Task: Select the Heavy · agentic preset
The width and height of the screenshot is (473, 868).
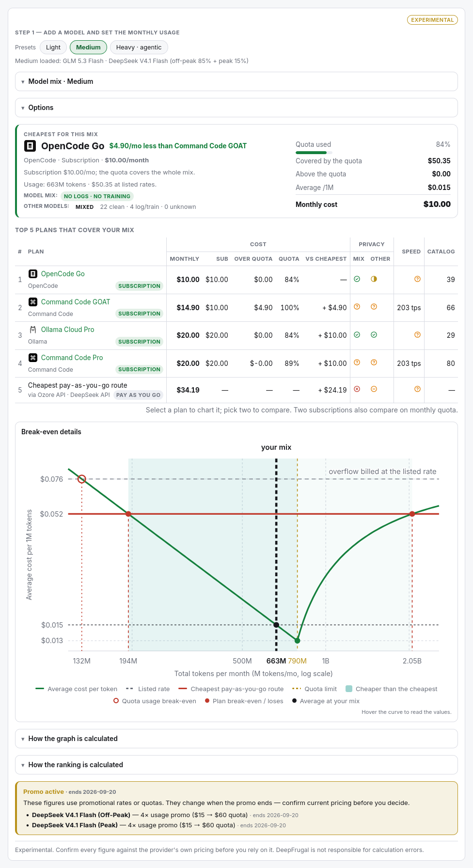Action: click(139, 47)
